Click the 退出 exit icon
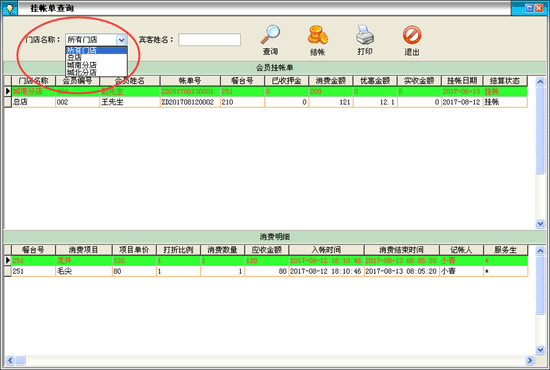The height and width of the screenshot is (370, 550). (412, 35)
